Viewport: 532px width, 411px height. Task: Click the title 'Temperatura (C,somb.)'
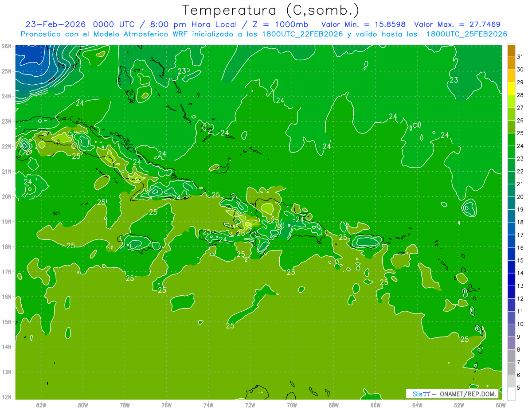point(271,10)
